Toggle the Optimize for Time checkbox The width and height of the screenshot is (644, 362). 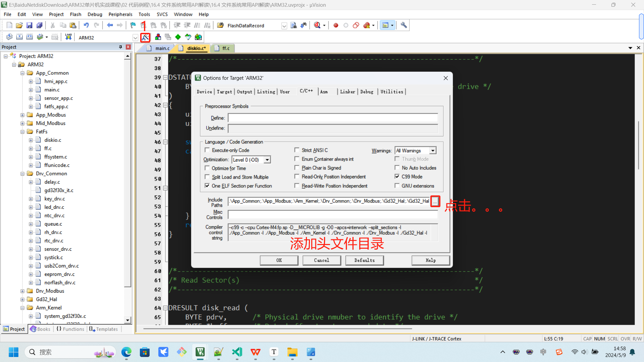[207, 168]
